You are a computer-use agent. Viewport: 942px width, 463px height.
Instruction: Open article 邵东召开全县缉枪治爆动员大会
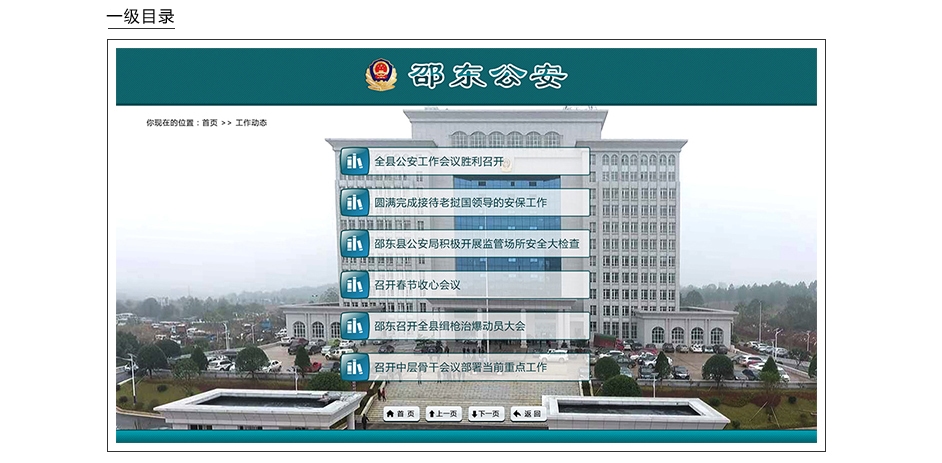point(449,326)
